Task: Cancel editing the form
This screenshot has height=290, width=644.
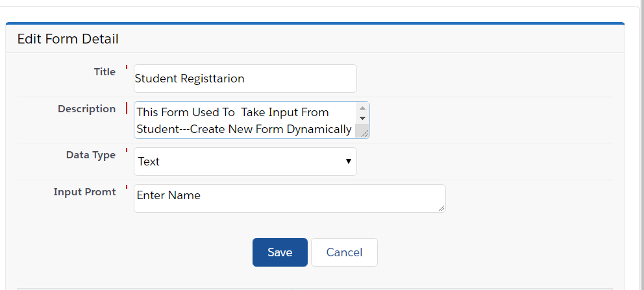Action: [344, 252]
